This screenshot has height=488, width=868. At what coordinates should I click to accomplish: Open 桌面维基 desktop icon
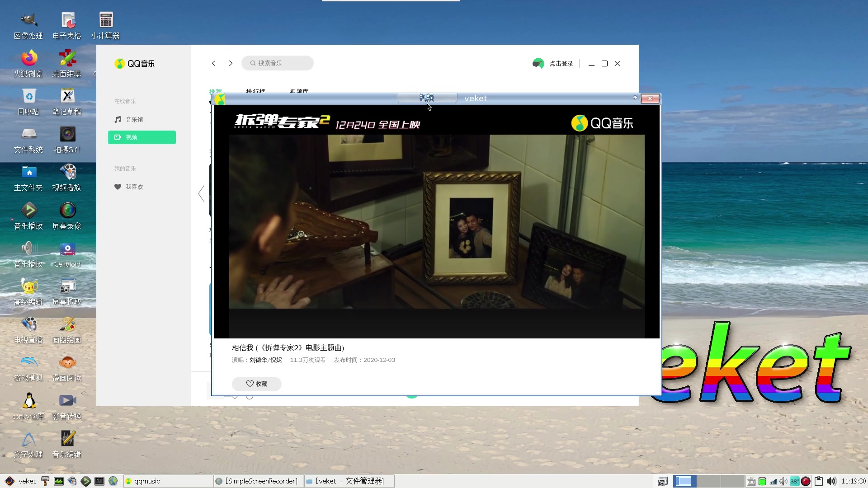[67, 64]
